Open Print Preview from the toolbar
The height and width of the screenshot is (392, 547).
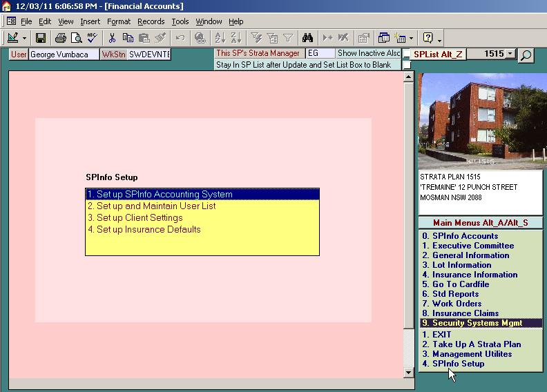point(76,38)
